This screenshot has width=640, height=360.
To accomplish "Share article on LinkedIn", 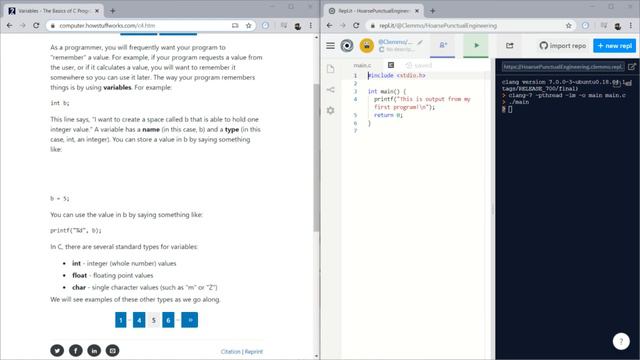I will (x=94, y=351).
